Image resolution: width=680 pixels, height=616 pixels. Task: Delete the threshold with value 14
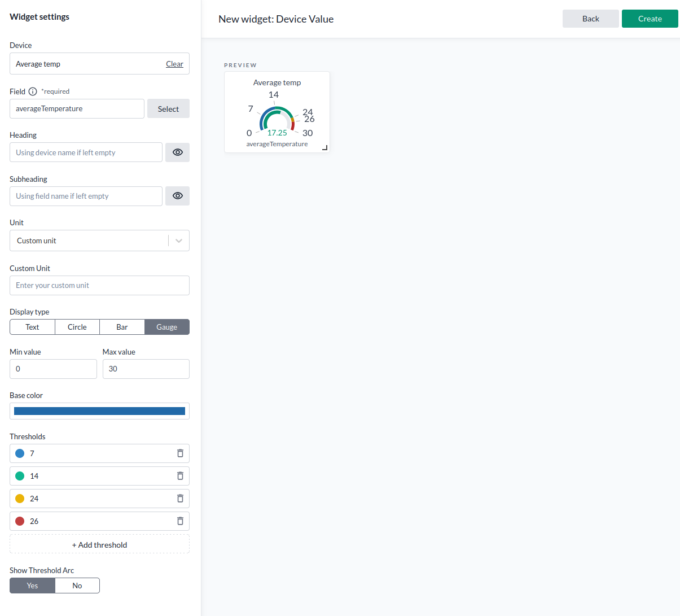pos(180,476)
